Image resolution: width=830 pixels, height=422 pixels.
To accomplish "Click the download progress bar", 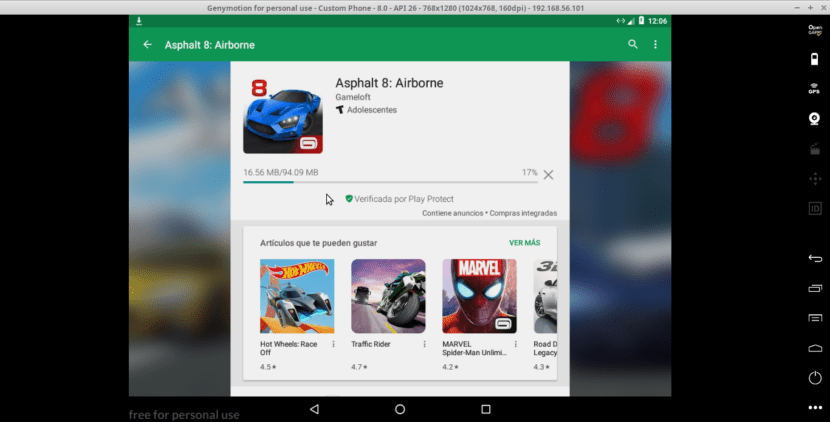I will click(390, 182).
